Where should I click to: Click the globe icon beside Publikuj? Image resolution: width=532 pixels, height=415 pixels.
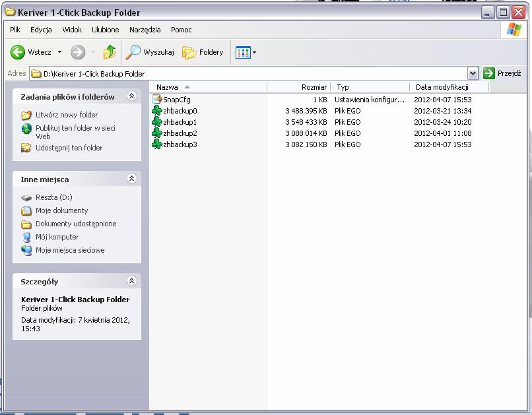(26, 129)
